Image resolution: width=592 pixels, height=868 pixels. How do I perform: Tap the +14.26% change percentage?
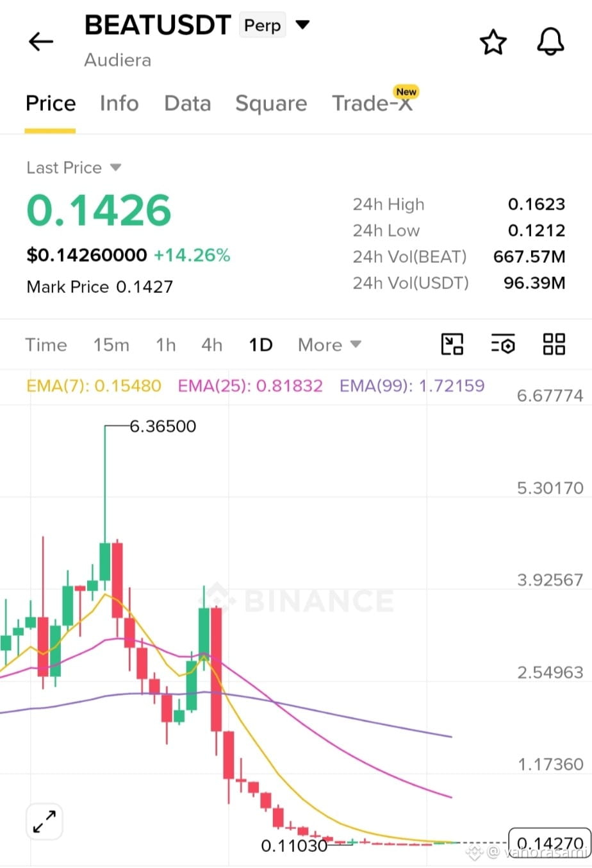[192, 255]
